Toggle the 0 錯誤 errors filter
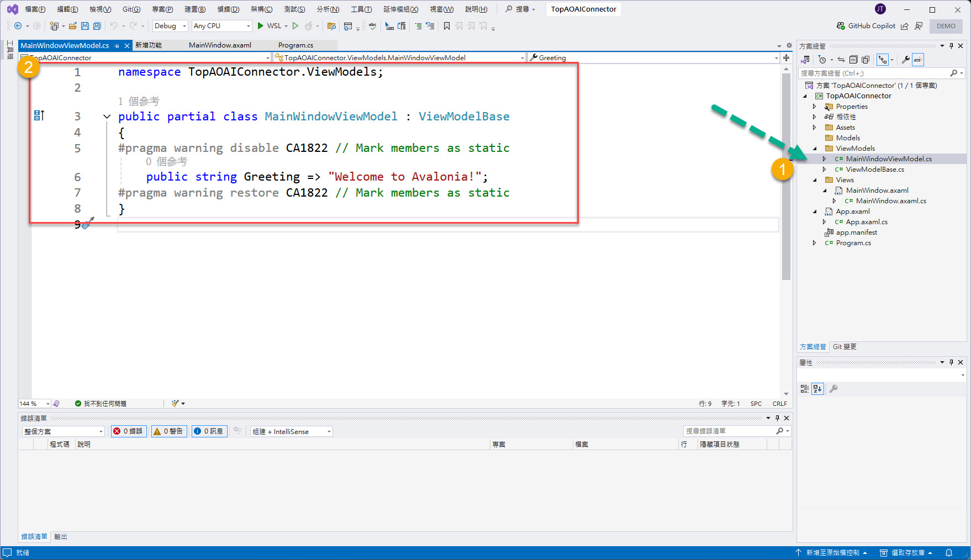 tap(129, 431)
